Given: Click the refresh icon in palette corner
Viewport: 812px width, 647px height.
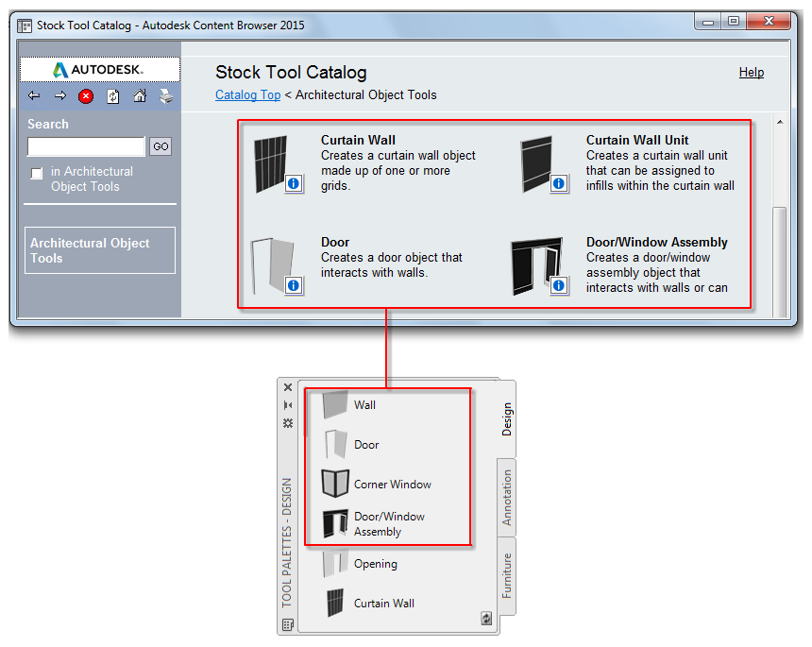Looking at the screenshot, I should [x=486, y=618].
